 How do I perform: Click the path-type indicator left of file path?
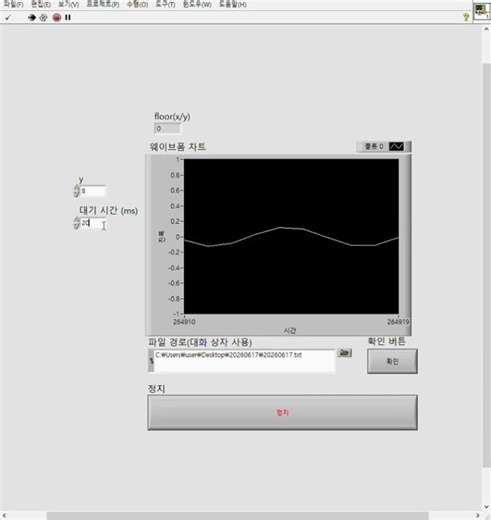point(151,361)
